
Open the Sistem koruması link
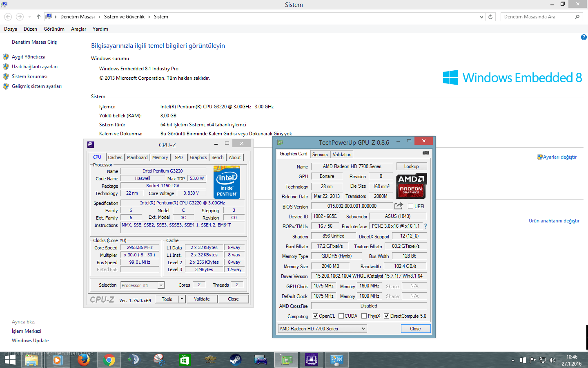29,76
